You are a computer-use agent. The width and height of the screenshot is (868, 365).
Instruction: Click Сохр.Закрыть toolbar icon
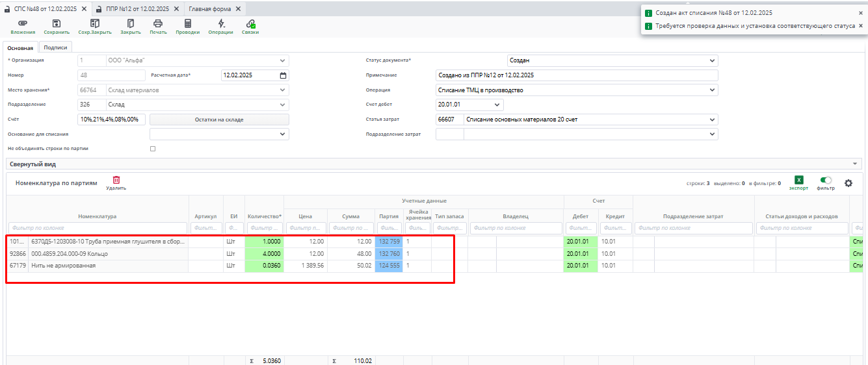tap(94, 23)
